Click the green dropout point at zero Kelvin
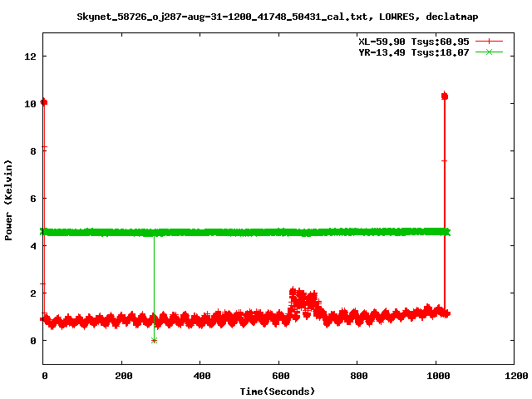The image size is (532, 399). tap(154, 340)
